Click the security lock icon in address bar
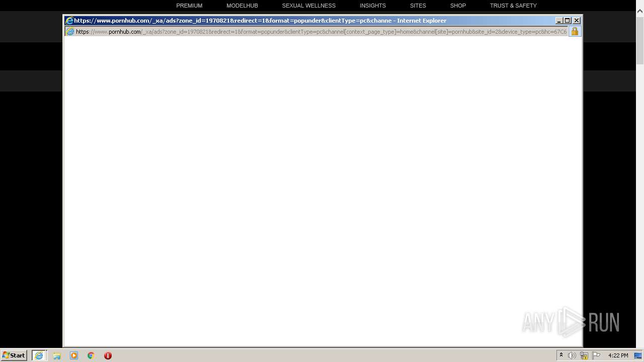Image resolution: width=644 pixels, height=362 pixels. click(575, 32)
